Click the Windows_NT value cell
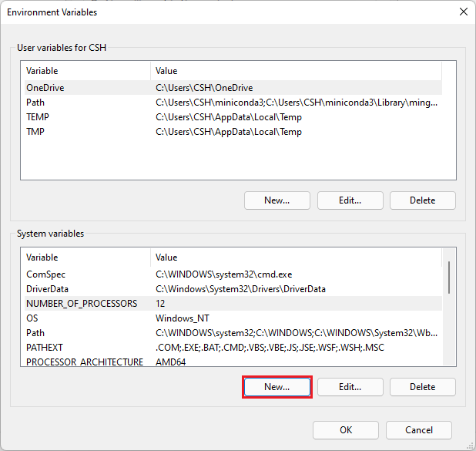 (182, 318)
